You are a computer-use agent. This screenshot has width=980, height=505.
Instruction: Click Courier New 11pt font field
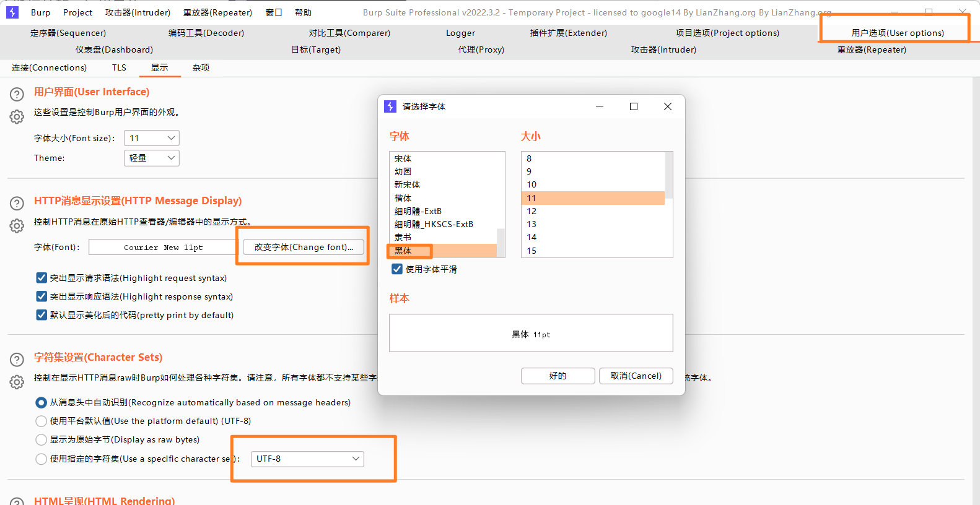(163, 247)
